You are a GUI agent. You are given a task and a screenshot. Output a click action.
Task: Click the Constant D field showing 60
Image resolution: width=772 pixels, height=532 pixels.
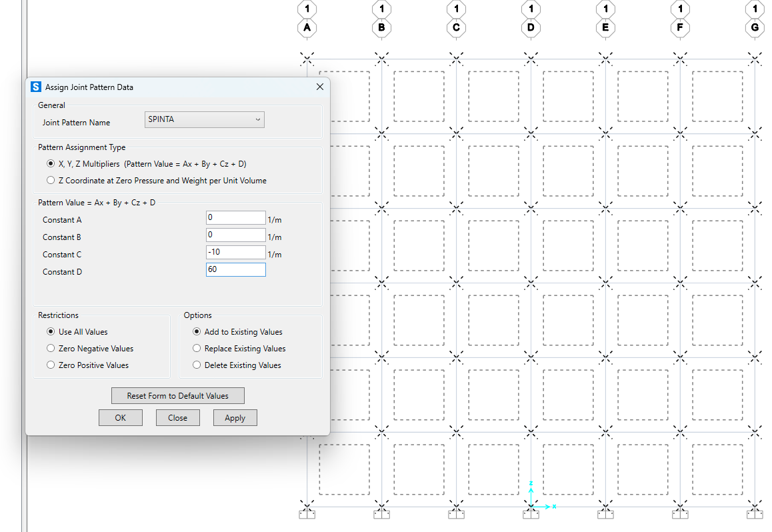click(235, 269)
